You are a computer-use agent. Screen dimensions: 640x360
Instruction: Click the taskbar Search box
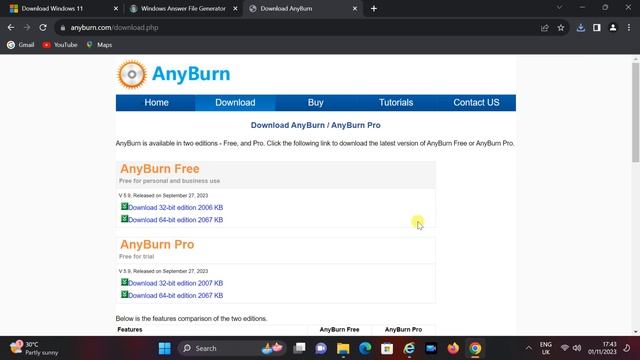tap(231, 348)
